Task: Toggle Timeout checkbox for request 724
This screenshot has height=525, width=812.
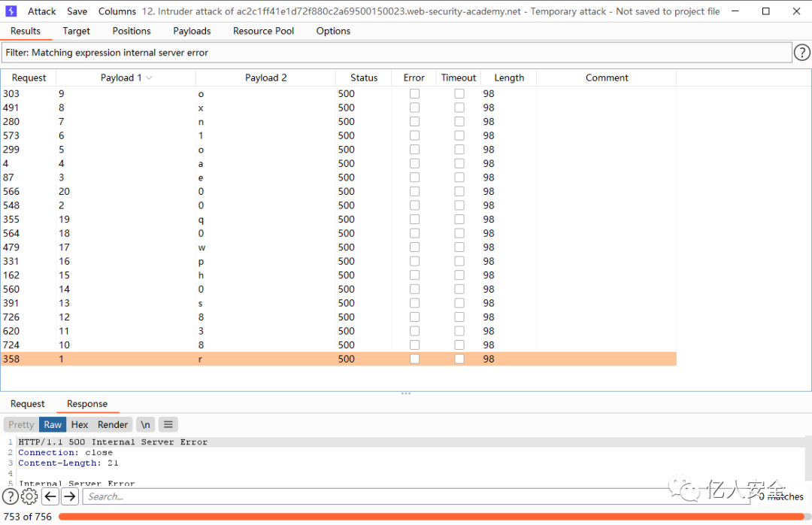Action: tap(459, 345)
